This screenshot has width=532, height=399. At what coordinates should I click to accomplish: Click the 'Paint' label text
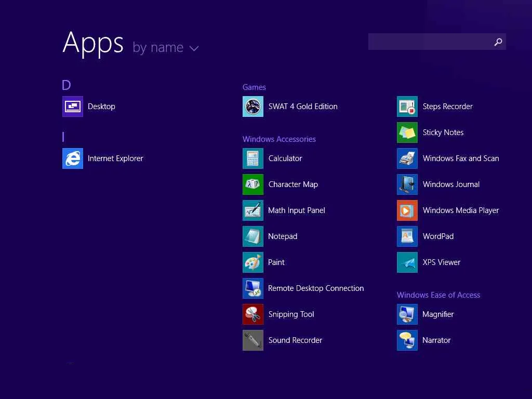click(276, 262)
